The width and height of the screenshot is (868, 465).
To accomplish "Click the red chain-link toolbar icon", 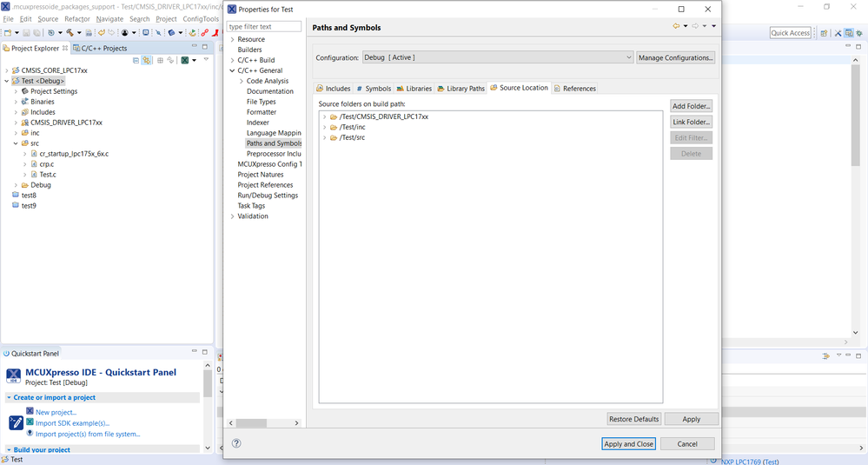I will click(x=205, y=33).
